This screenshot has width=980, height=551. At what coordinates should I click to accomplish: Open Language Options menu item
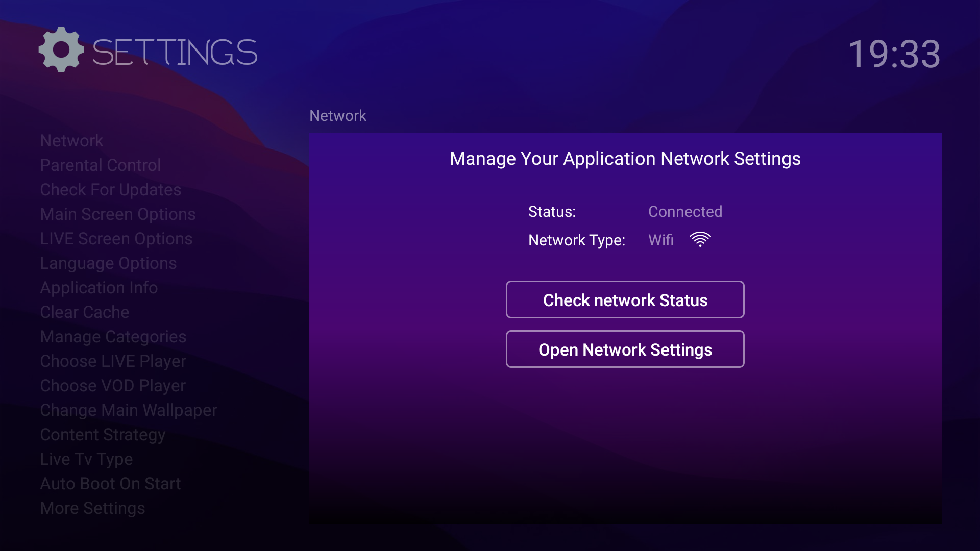[108, 263]
